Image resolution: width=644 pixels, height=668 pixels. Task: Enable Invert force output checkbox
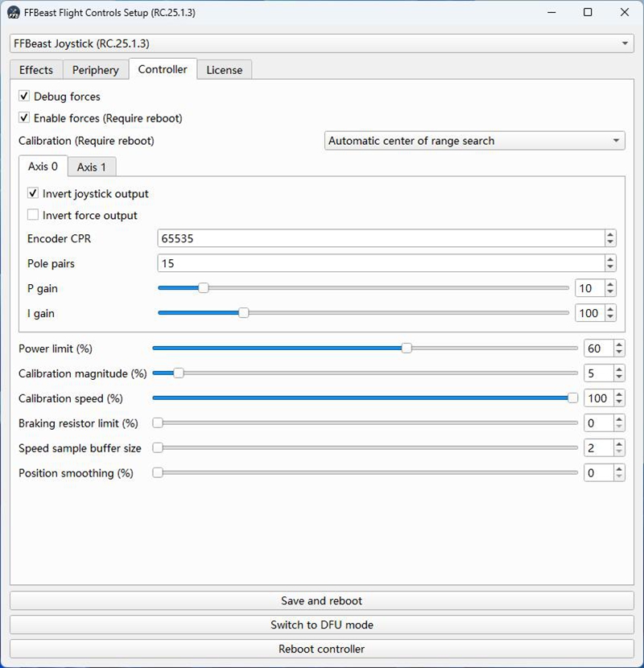(33, 216)
